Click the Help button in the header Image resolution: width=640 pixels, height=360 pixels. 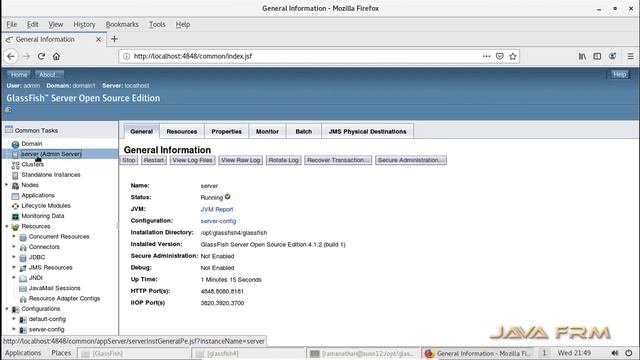(620, 74)
